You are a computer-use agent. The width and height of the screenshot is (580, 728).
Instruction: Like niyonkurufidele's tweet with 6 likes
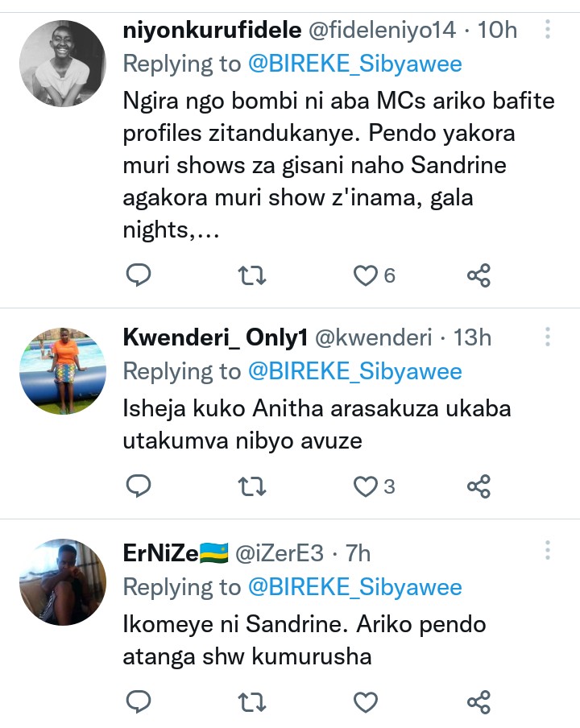367,276
